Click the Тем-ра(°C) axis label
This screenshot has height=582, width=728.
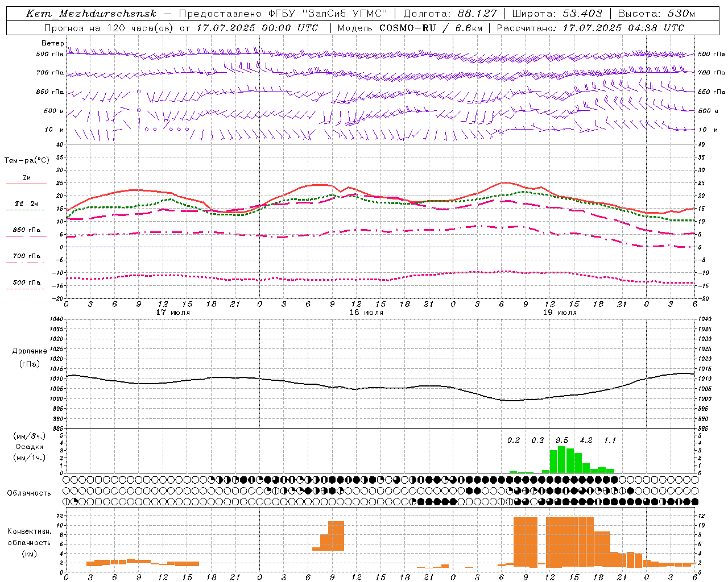(27, 161)
